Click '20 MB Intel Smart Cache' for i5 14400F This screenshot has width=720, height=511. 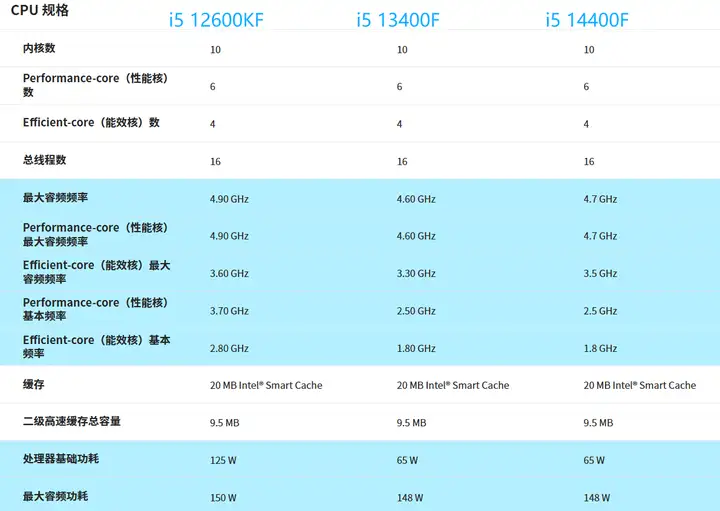click(x=640, y=386)
